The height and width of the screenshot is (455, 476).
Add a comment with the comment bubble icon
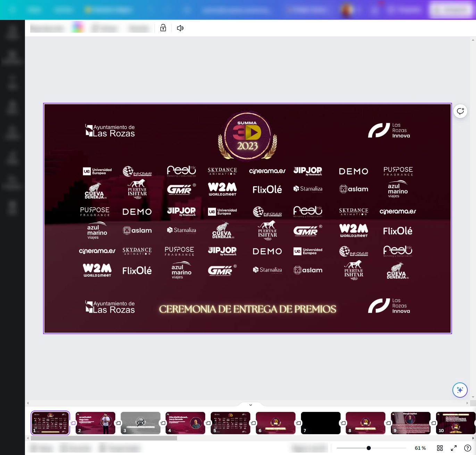pos(460,111)
